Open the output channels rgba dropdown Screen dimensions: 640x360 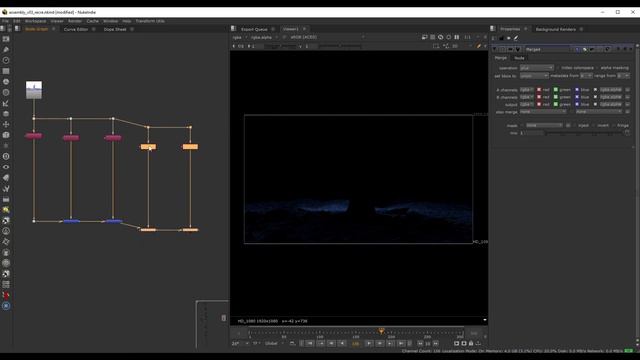pos(527,104)
